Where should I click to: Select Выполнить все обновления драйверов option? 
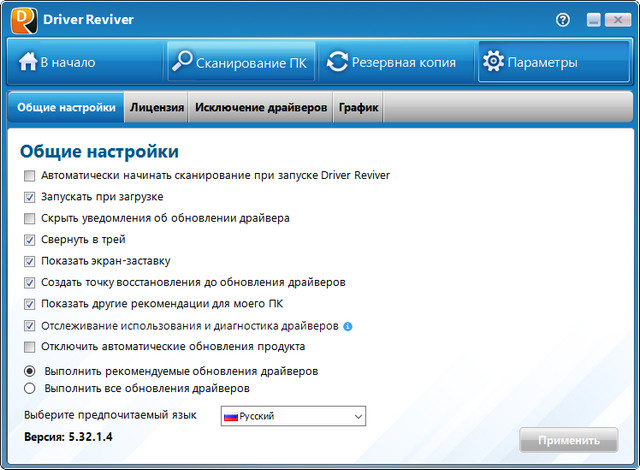[30, 388]
